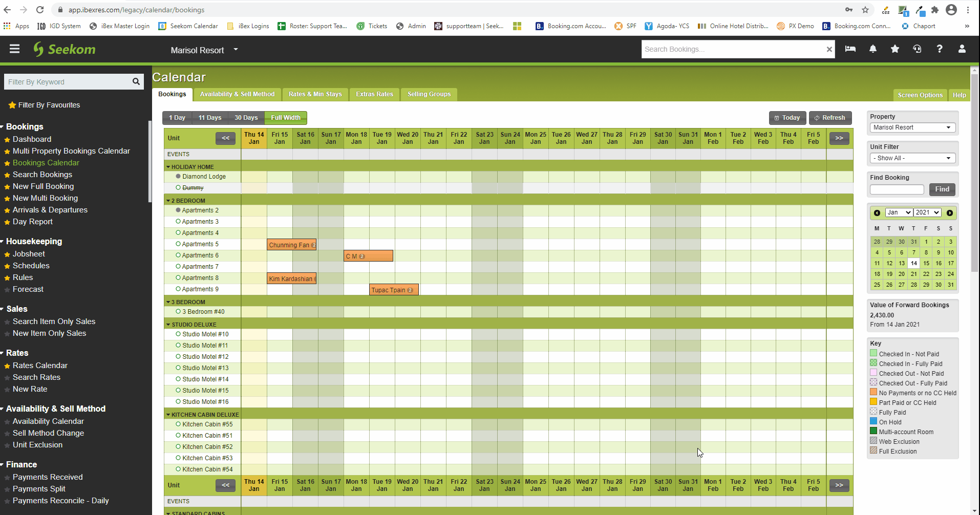Collapse the 2 BEDROOM group
The height and width of the screenshot is (515, 980).
coord(168,200)
